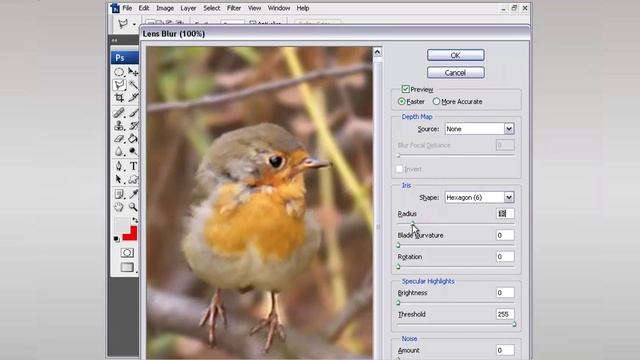Click the Blade Curvature value field
This screenshot has height=360, width=640.
tap(505, 235)
